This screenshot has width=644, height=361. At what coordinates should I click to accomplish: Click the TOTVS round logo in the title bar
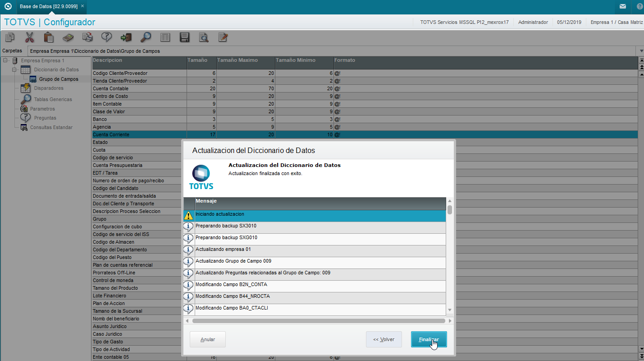pyautogui.click(x=8, y=7)
